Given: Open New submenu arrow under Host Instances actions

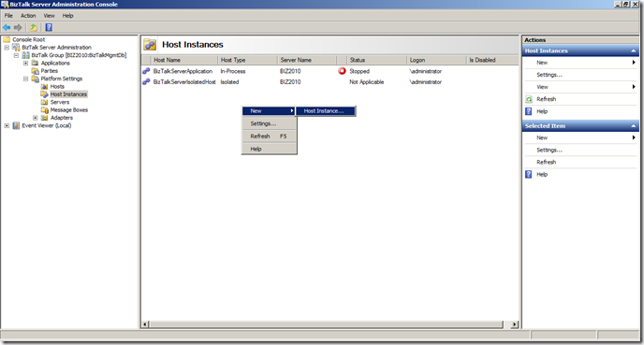Looking at the screenshot, I should (x=634, y=63).
